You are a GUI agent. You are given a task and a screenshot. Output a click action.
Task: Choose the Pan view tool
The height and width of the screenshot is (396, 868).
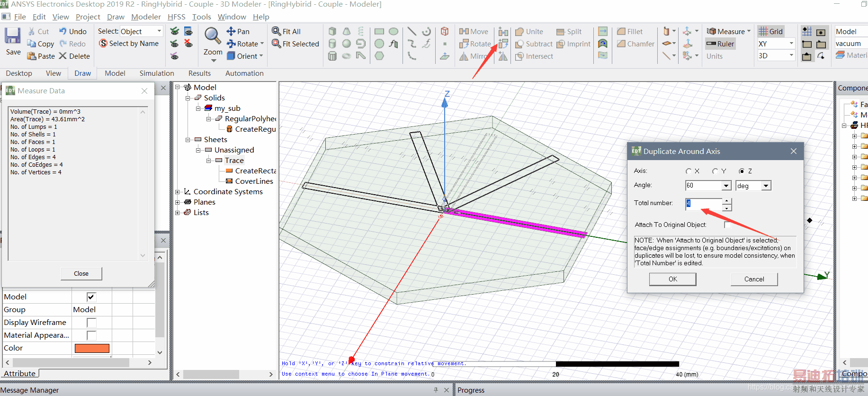(238, 31)
